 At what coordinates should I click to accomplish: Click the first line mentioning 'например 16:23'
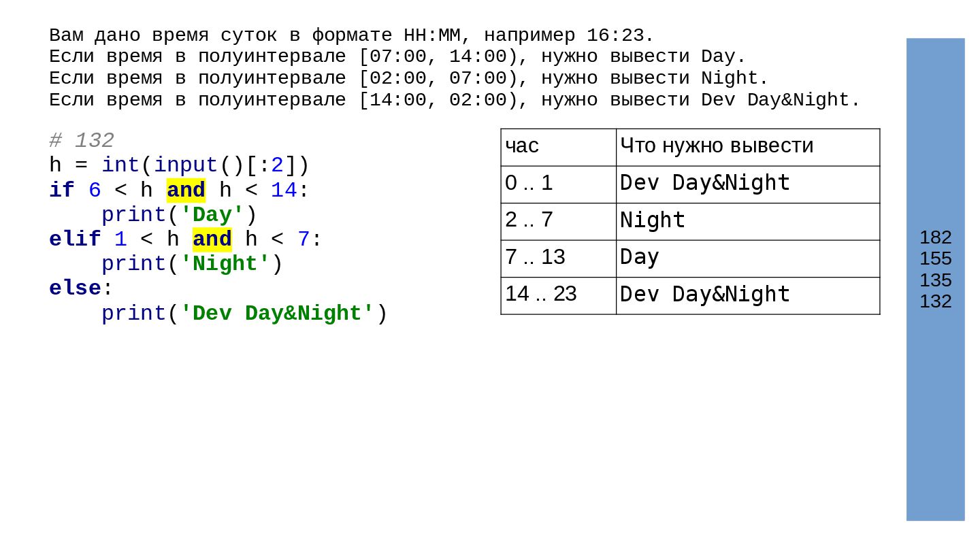click(x=351, y=35)
